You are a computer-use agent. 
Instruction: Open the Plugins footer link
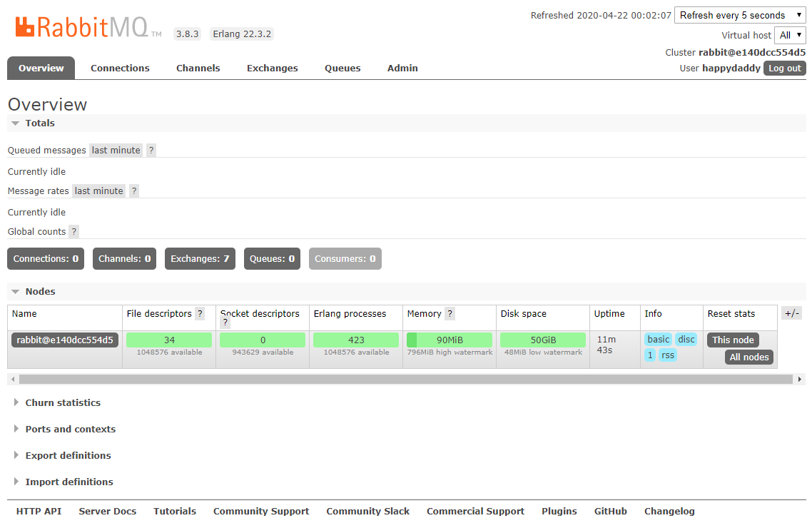(559, 511)
